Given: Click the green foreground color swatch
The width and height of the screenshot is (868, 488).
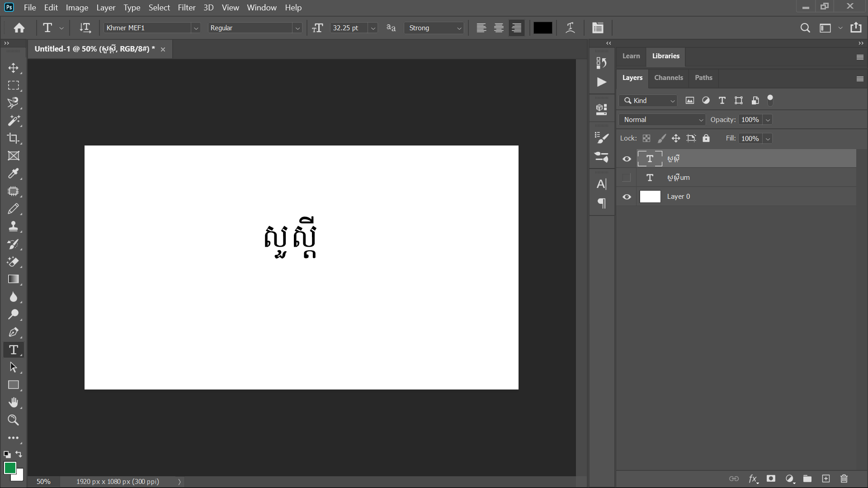Looking at the screenshot, I should coord(10,468).
